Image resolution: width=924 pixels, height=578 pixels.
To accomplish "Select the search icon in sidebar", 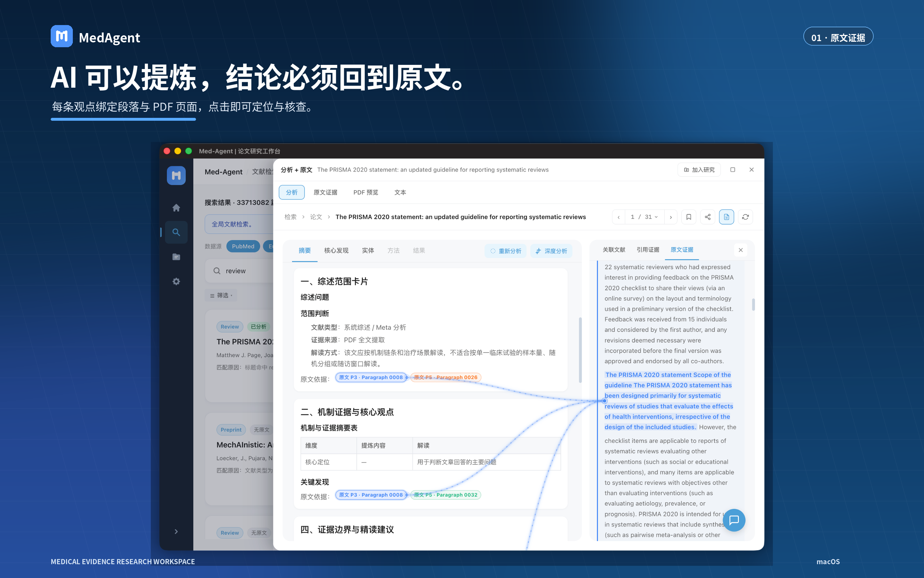I will tap(176, 232).
